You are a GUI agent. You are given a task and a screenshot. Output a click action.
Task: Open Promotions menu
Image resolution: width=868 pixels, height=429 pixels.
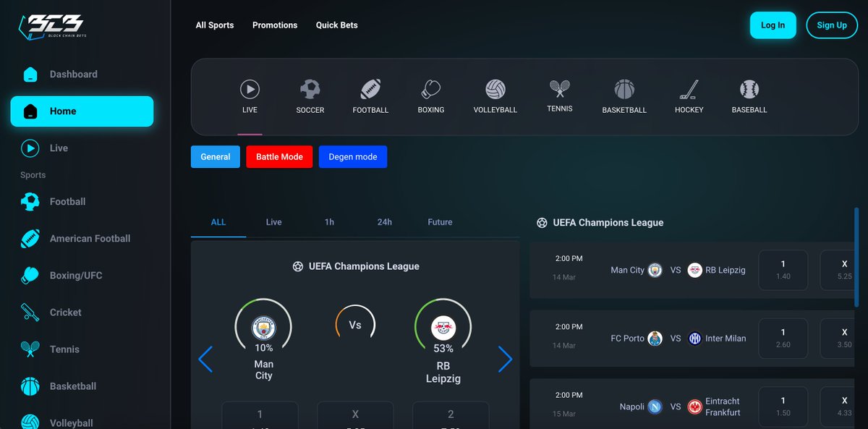point(275,25)
